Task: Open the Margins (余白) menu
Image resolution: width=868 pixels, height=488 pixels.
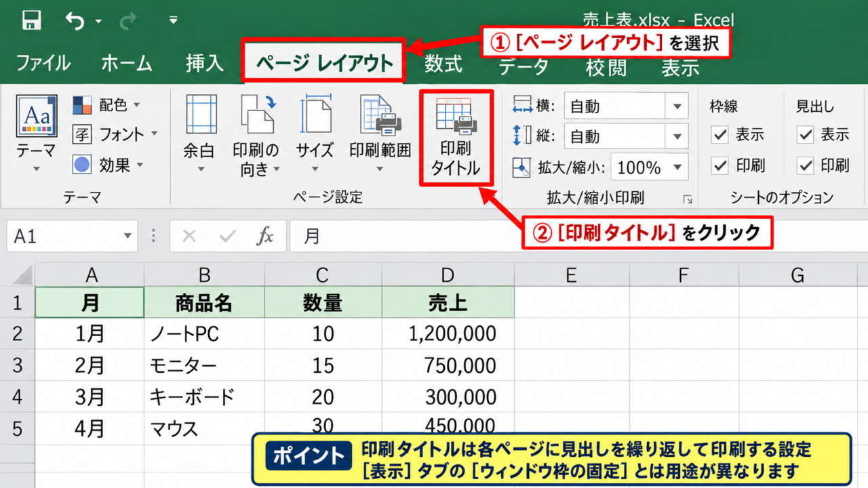Action: pyautogui.click(x=200, y=134)
